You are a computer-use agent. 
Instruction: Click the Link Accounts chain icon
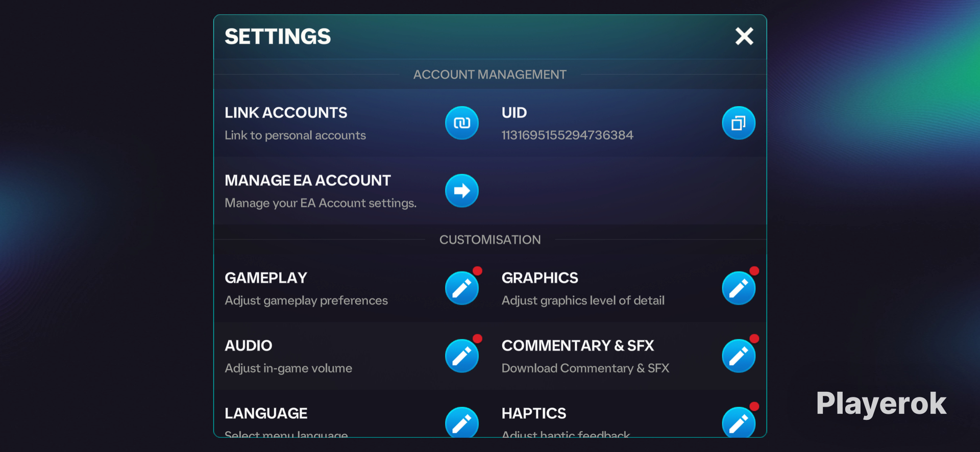(x=461, y=123)
